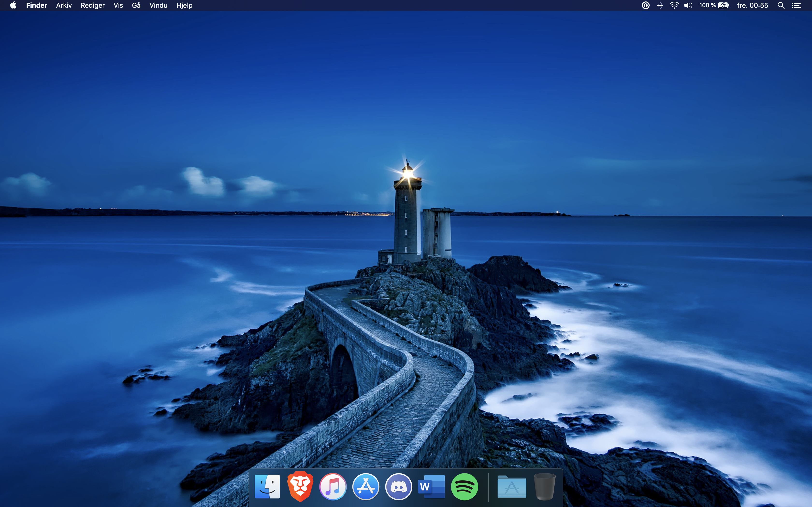This screenshot has width=812, height=507.
Task: Open the Applications folder stack in Dock
Action: [511, 486]
